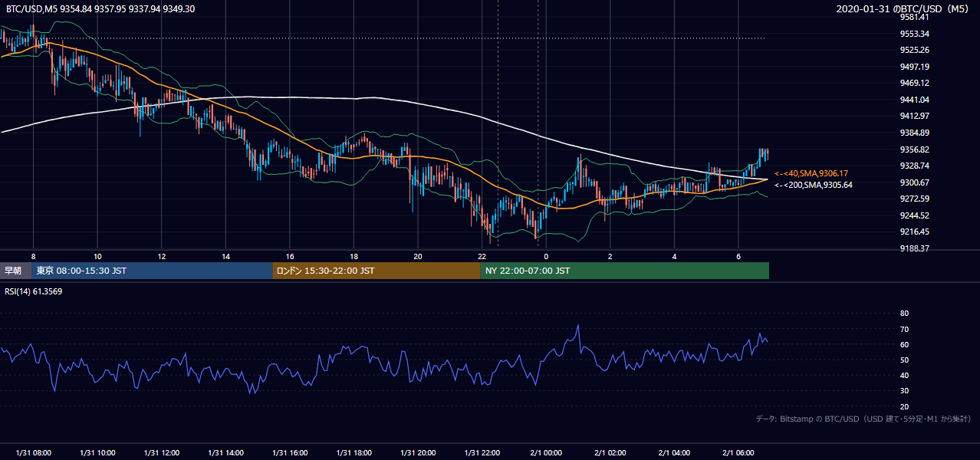Click the 2/1 00:00 timeline label

(546, 453)
